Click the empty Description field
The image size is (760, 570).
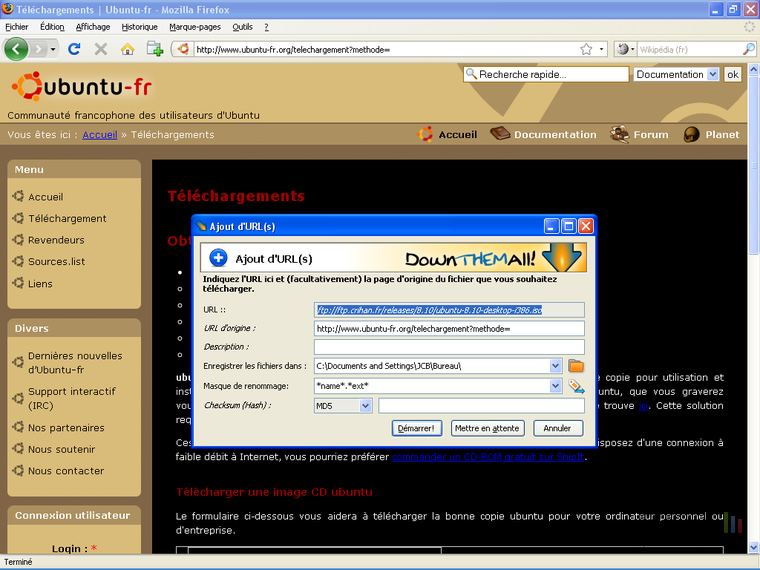click(x=449, y=347)
